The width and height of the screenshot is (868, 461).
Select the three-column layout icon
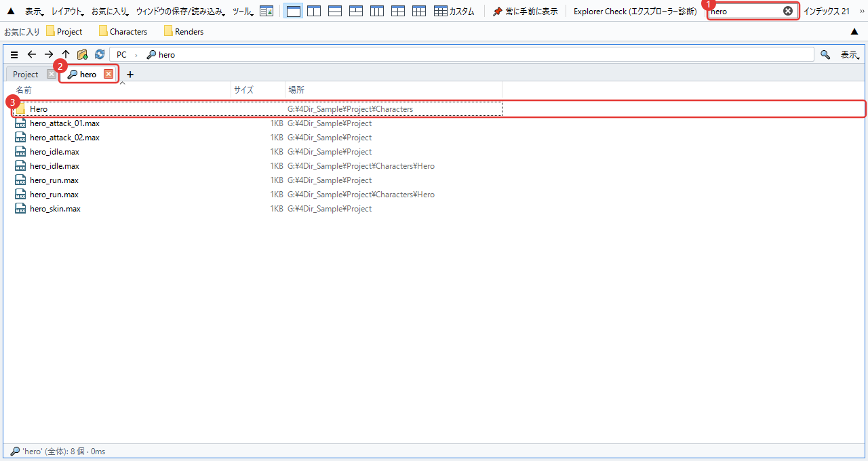click(x=377, y=11)
